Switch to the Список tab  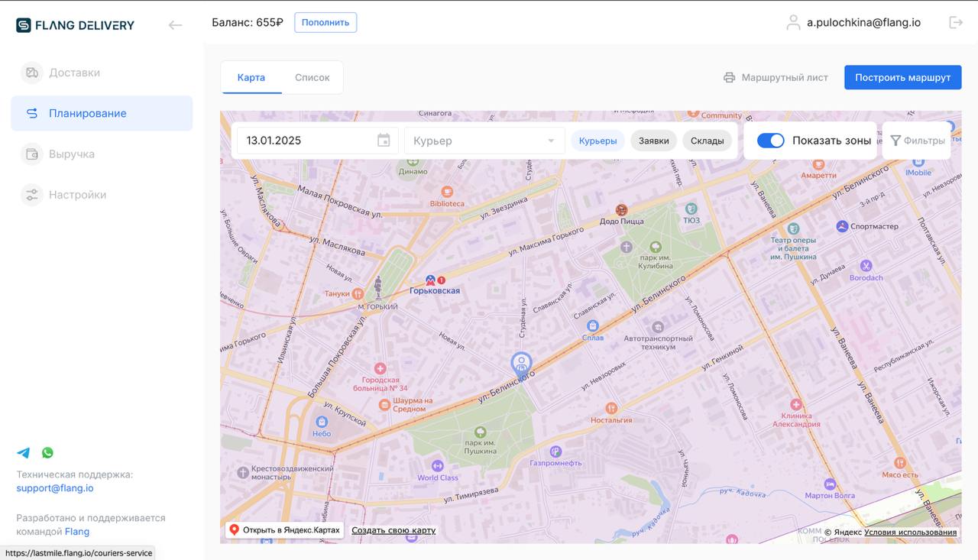click(312, 77)
